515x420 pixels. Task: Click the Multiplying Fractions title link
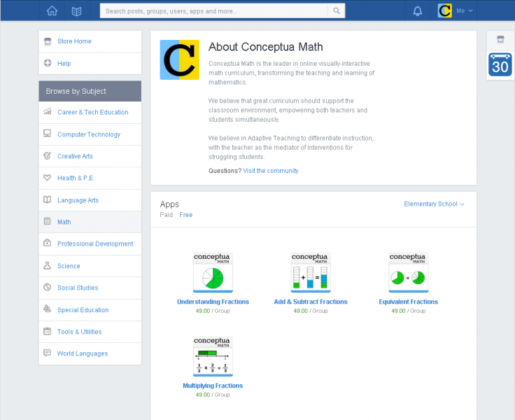(213, 386)
